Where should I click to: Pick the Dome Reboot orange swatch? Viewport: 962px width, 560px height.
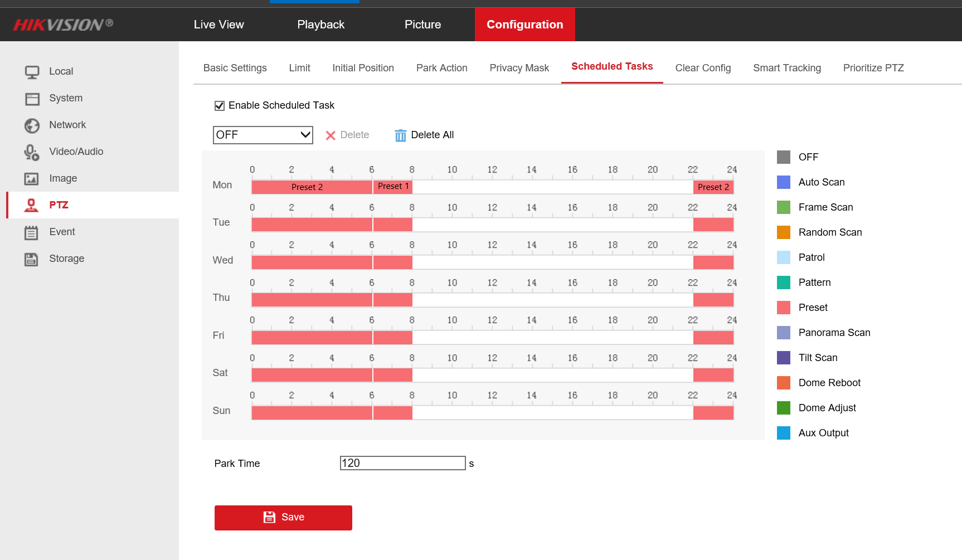click(783, 383)
